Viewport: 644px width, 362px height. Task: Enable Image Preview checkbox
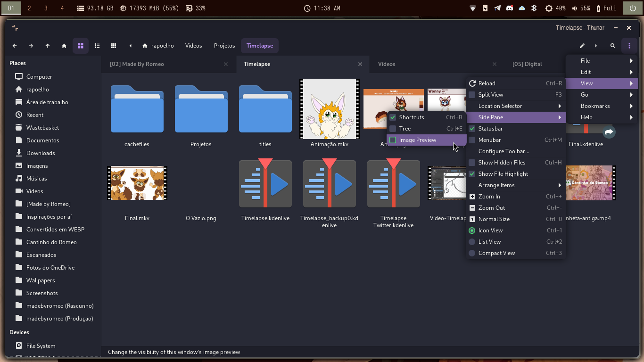click(x=393, y=140)
